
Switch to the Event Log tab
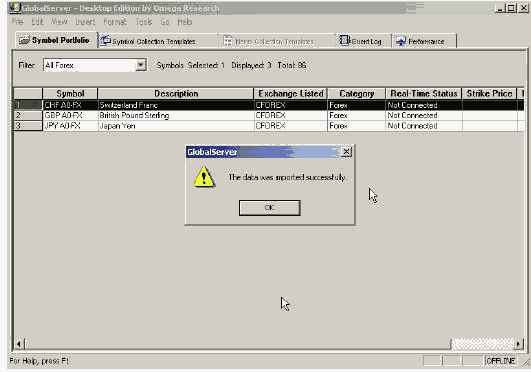(363, 41)
